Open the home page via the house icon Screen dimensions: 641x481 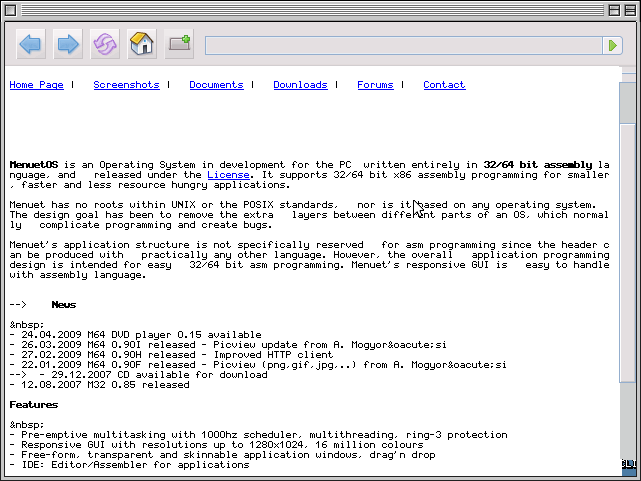coord(142,44)
